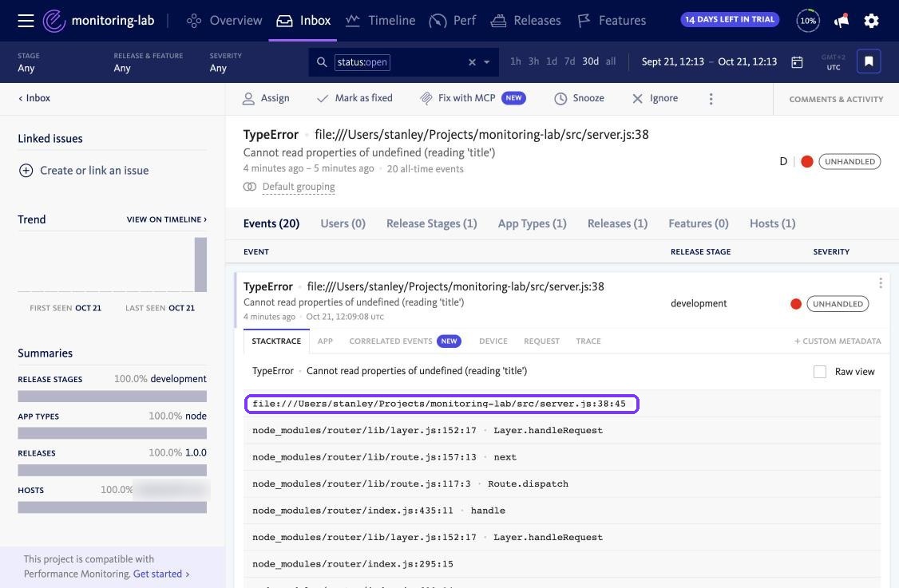Switch to App Types (1) tab

tap(532, 223)
